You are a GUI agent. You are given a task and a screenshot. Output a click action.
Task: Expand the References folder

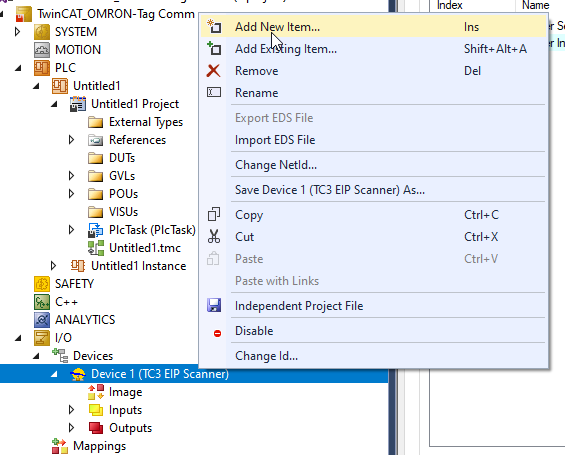point(71,140)
